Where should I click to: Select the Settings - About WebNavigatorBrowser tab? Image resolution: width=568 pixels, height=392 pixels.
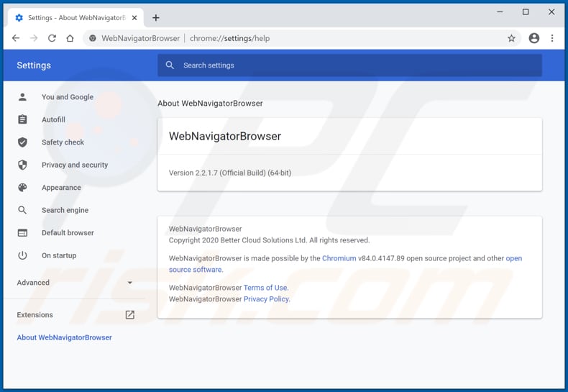click(75, 18)
